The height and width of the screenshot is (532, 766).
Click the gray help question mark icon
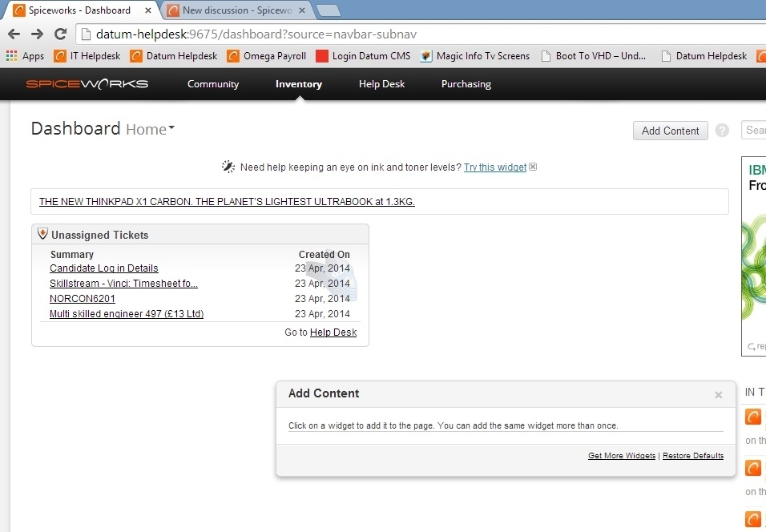721,130
